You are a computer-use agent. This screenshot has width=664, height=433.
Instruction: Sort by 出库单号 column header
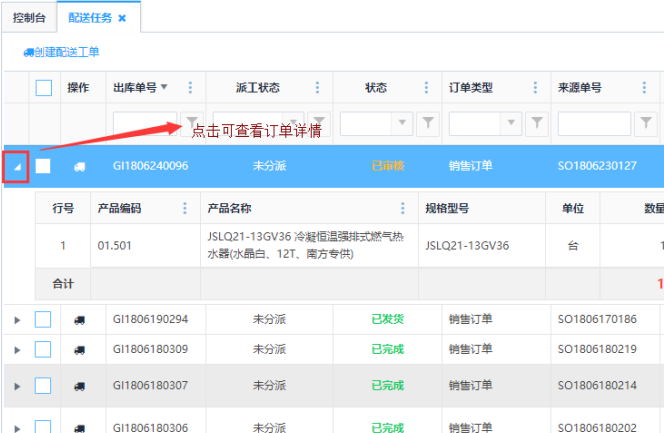coord(136,88)
